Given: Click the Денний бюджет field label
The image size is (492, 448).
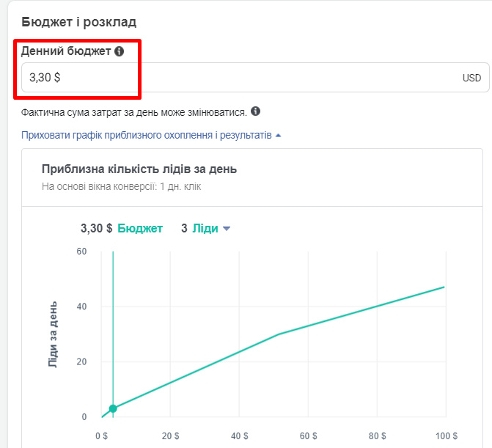Looking at the screenshot, I should pyautogui.click(x=66, y=51).
